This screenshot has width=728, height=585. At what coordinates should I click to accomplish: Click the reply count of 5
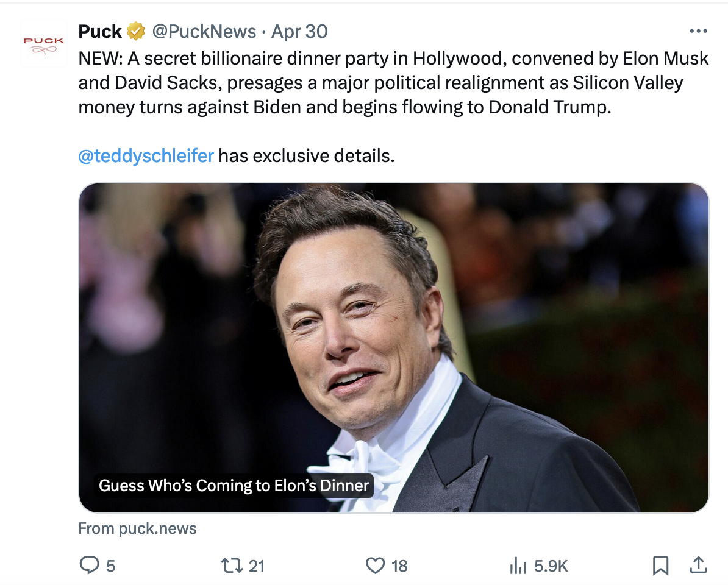point(110,566)
